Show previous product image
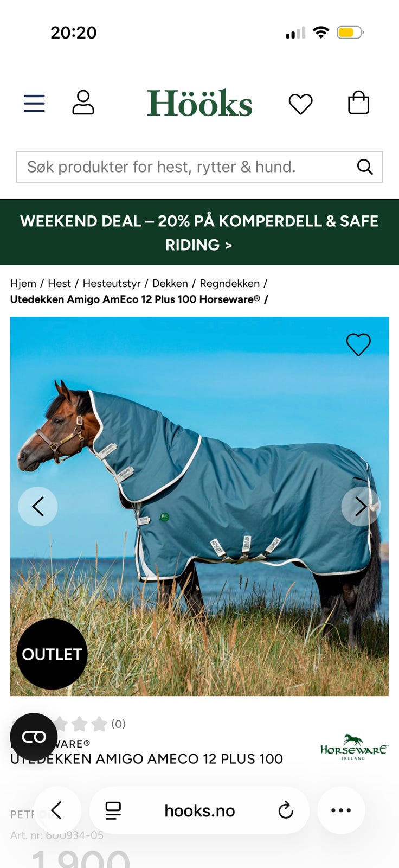Image resolution: width=399 pixels, height=868 pixels. [38, 506]
